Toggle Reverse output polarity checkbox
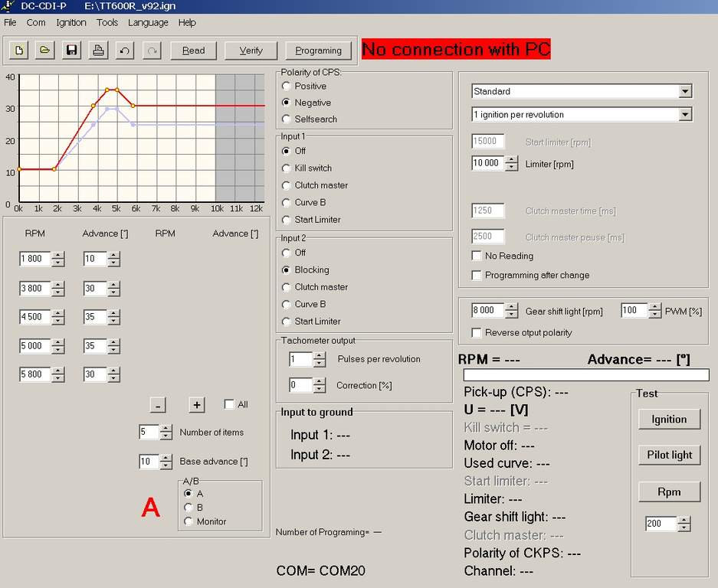 click(476, 333)
